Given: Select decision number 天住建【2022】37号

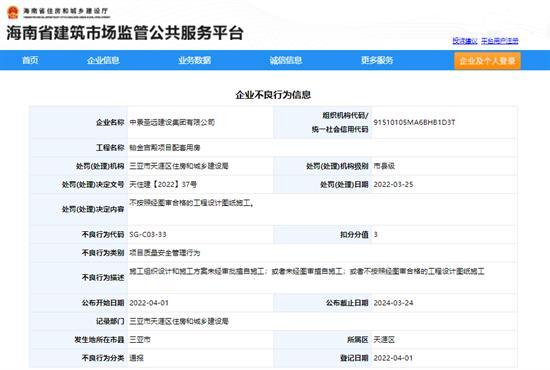Looking at the screenshot, I should 163,184.
